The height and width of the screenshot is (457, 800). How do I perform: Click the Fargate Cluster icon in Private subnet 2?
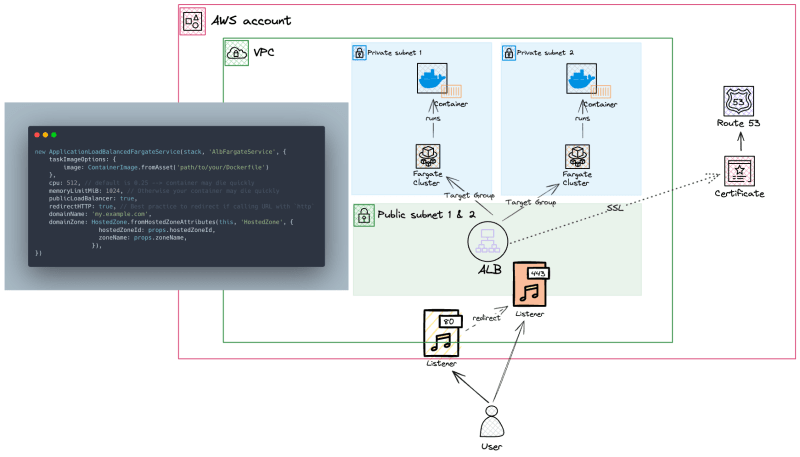(x=578, y=156)
